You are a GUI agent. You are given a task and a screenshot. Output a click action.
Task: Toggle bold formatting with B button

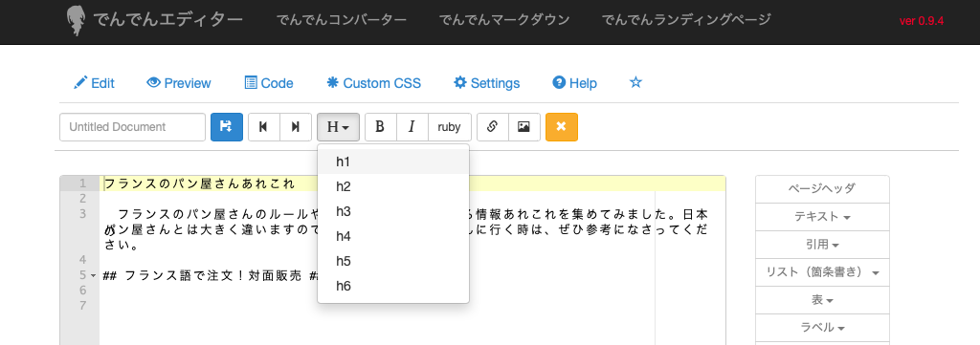pos(380,127)
